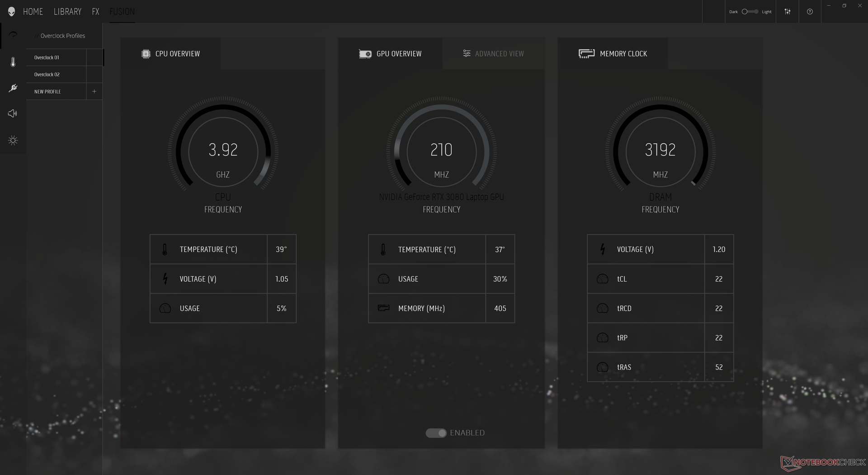Open the Thermal thermometer icon in sidebar
The height and width of the screenshot is (475, 868).
pyautogui.click(x=13, y=62)
